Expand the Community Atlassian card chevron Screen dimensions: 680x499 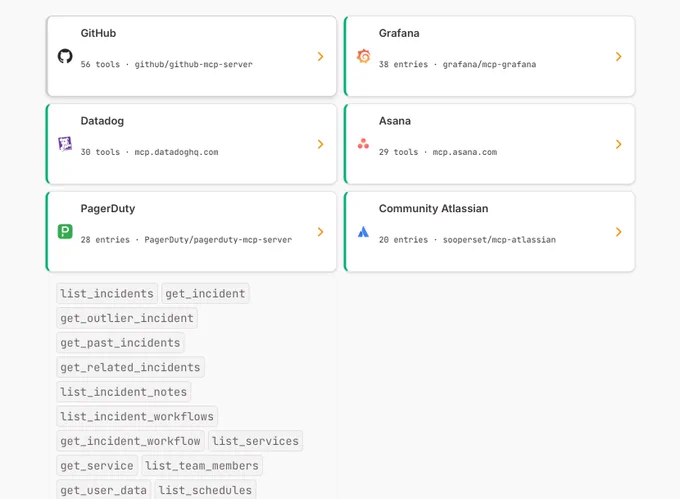click(x=618, y=232)
